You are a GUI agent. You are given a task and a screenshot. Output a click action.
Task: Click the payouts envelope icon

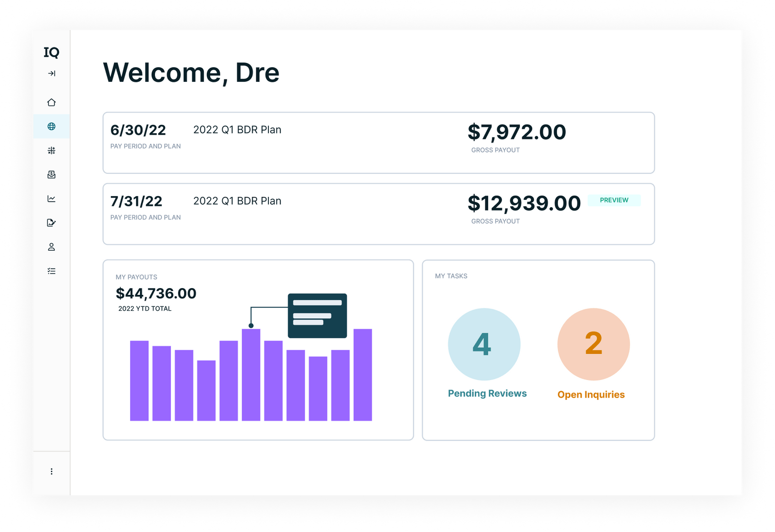click(x=51, y=175)
